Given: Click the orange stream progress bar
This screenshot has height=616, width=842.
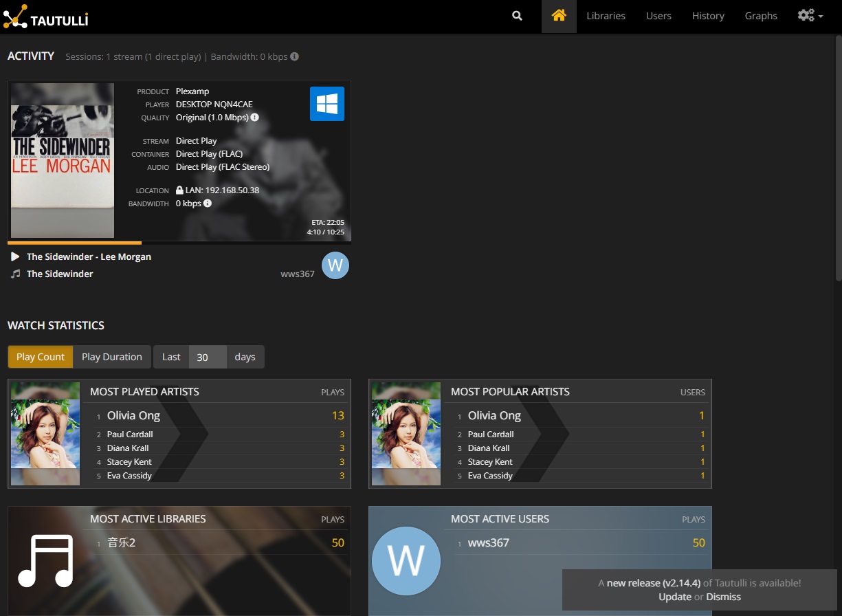Looking at the screenshot, I should 74,243.
